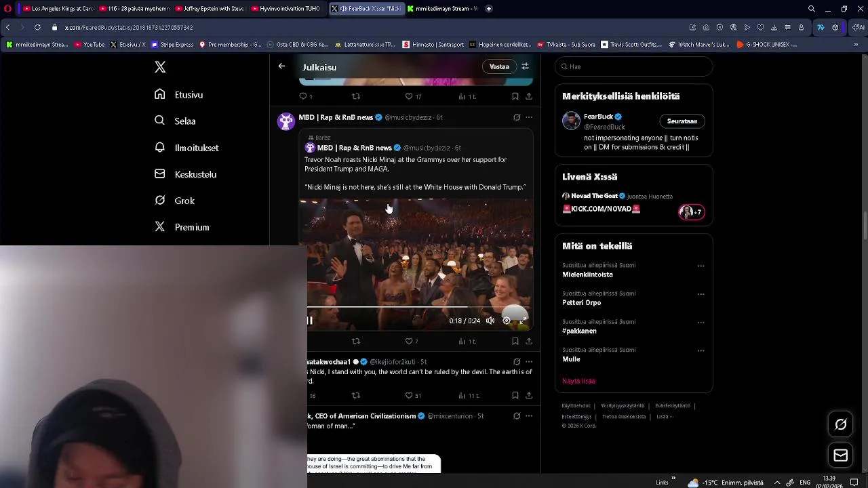This screenshot has width=868, height=488.
Task: Open browser tab search magnifier icon
Action: 812,9
